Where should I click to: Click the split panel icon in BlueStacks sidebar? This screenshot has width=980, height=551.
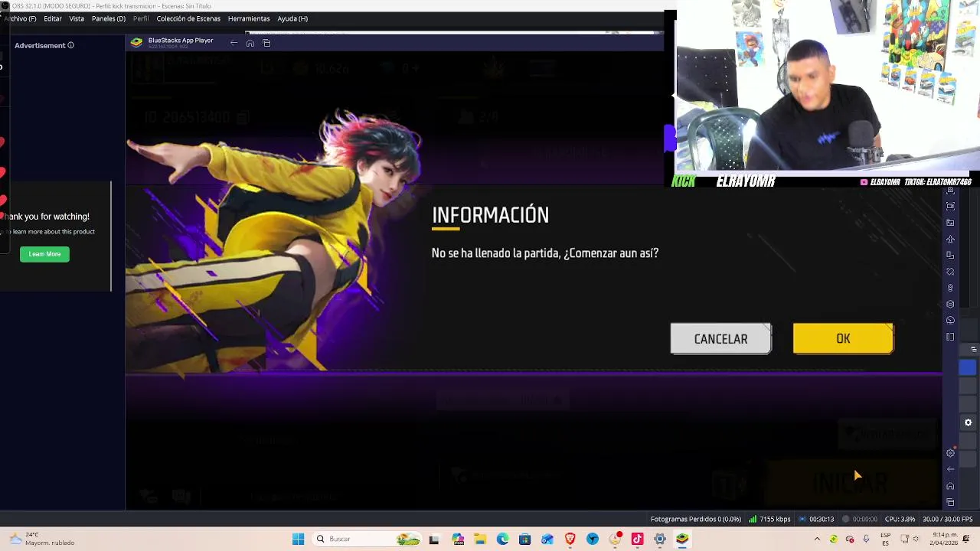coord(950,337)
